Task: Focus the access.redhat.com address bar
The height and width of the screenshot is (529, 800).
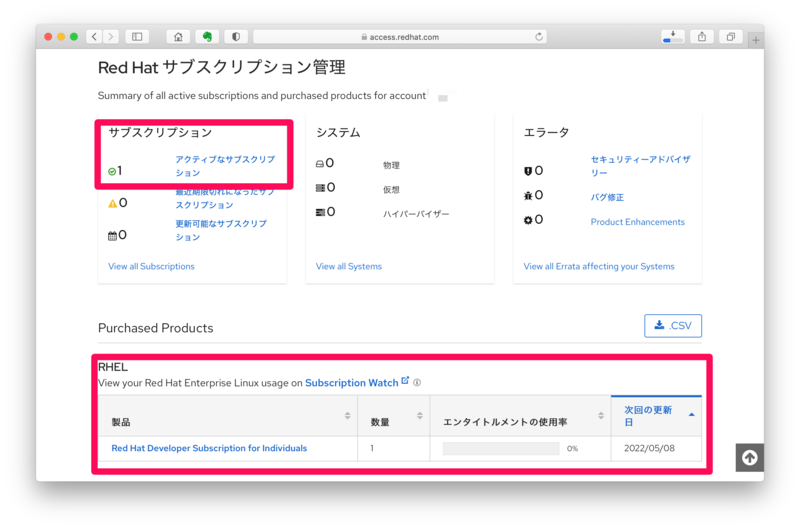Action: click(x=399, y=37)
